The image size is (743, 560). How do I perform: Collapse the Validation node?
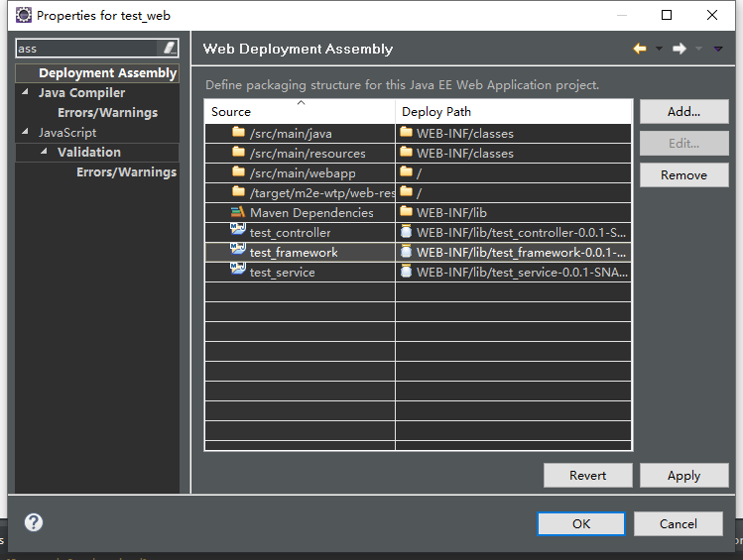click(44, 151)
